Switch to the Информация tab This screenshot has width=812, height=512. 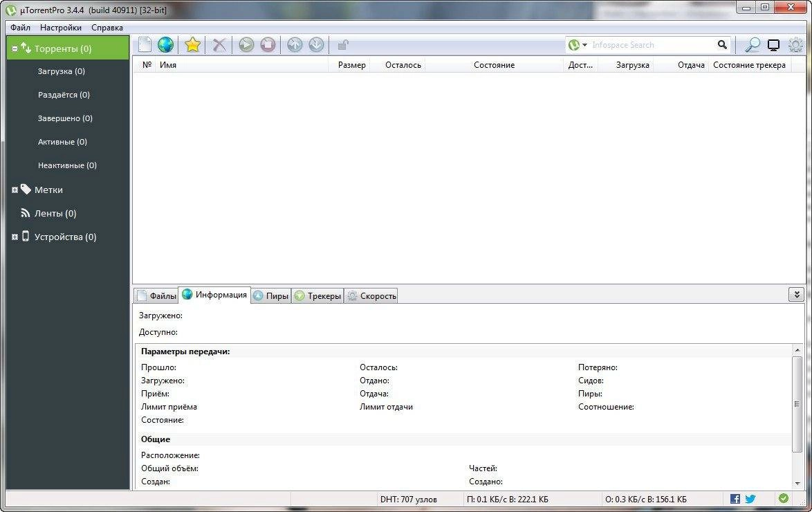tap(214, 295)
